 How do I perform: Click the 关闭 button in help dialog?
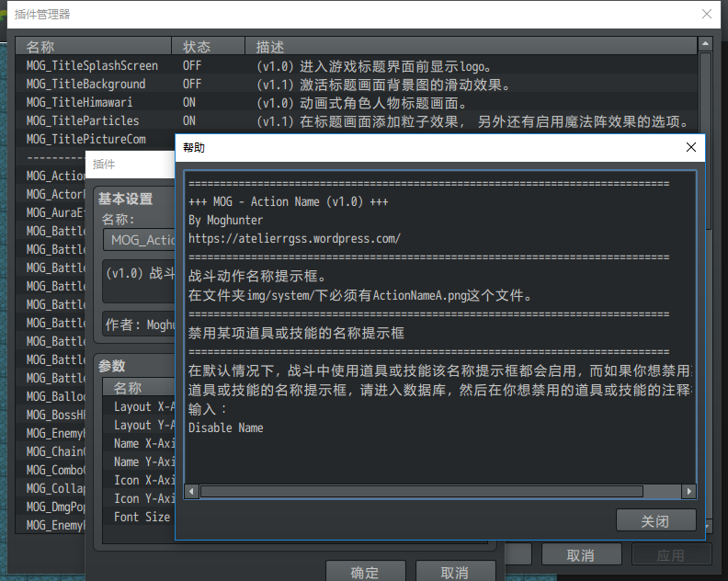click(x=655, y=520)
